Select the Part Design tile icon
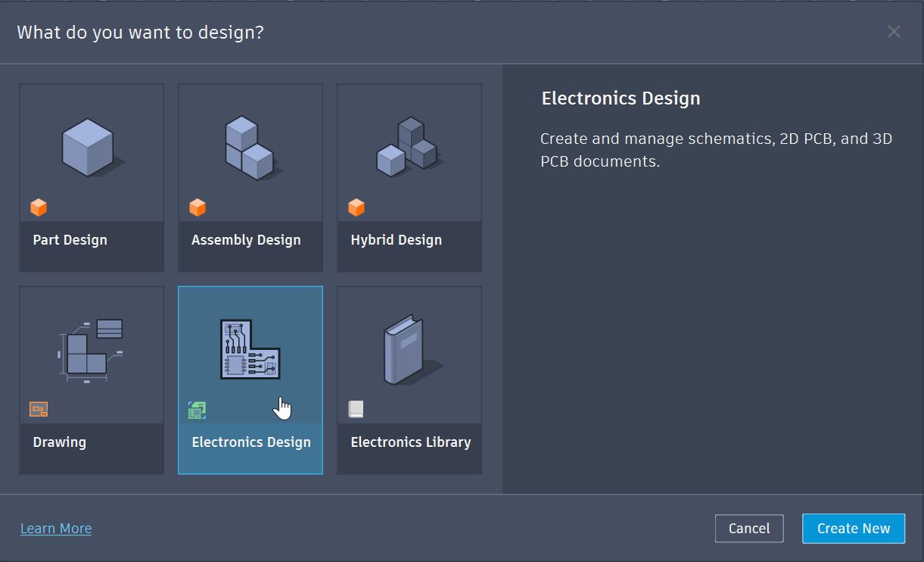 (91, 148)
